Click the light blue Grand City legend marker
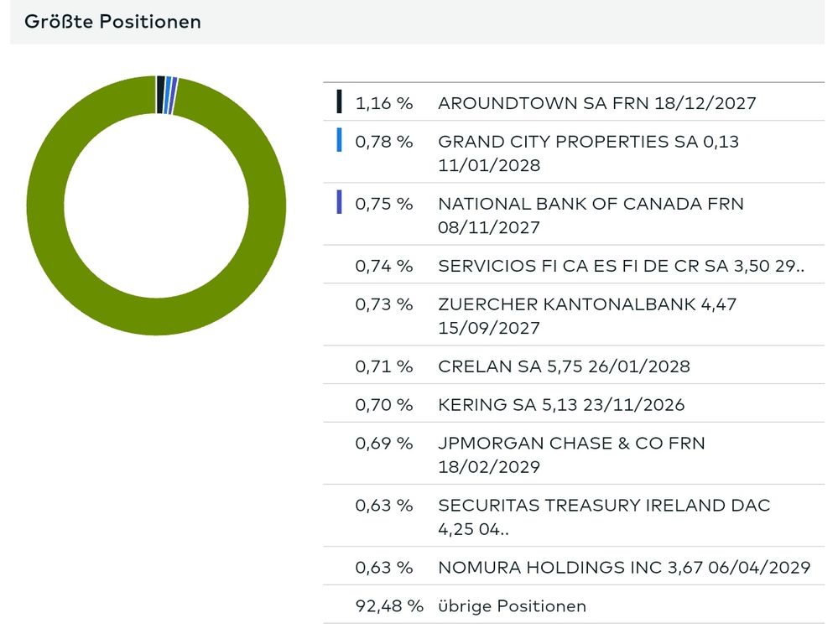The height and width of the screenshot is (644, 838). (x=340, y=140)
